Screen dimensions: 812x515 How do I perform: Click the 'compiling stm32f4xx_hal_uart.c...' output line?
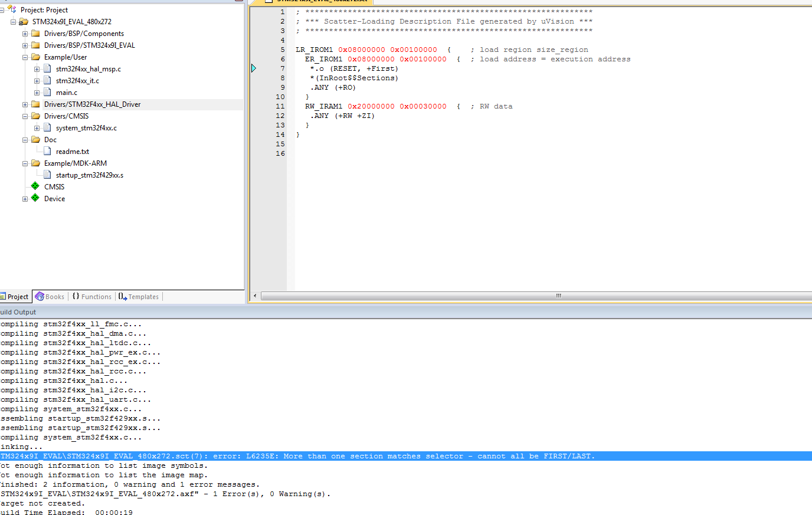tap(76, 399)
